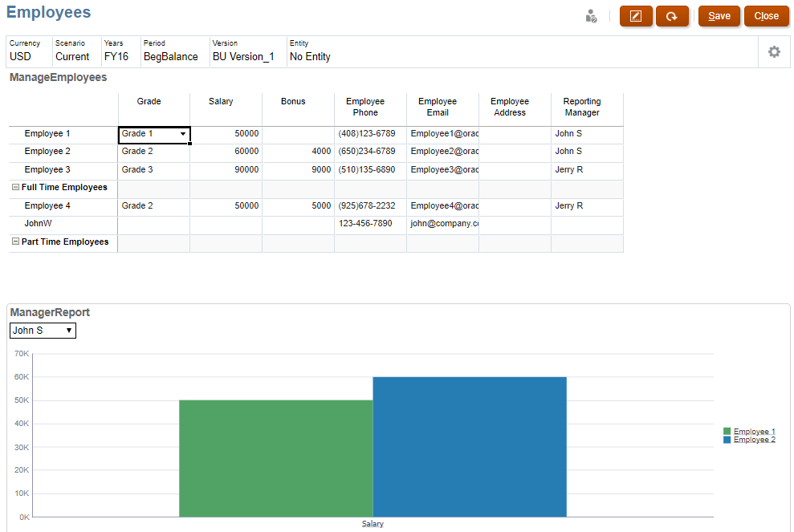
Task: Collapse the Part Time Employees group
Action: 15,242
